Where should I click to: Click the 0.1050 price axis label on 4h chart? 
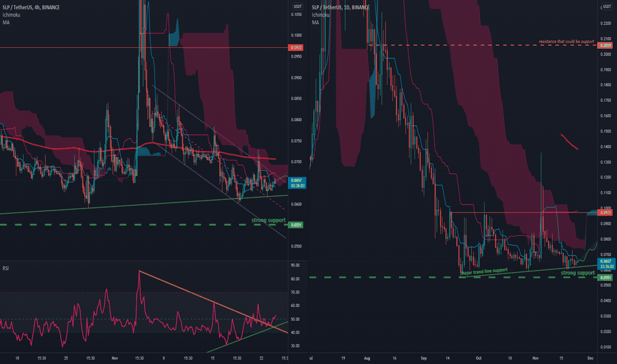(297, 15)
